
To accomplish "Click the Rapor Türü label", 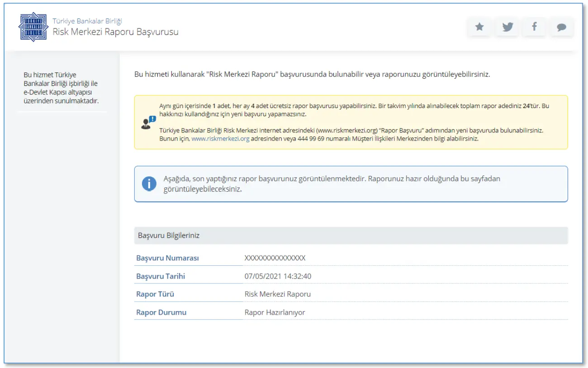I will [155, 294].
